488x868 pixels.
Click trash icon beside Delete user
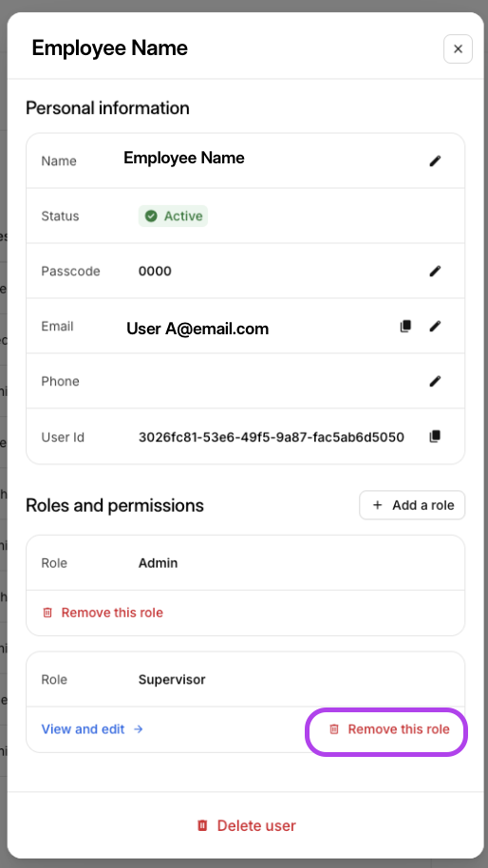[202, 825]
